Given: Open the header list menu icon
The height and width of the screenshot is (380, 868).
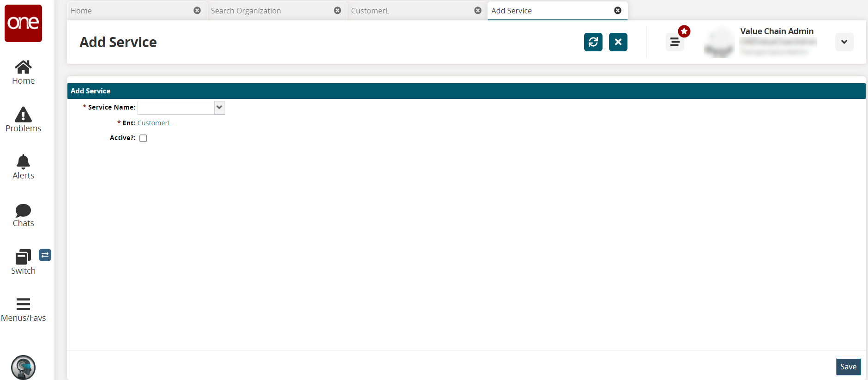Looking at the screenshot, I should click(x=675, y=43).
